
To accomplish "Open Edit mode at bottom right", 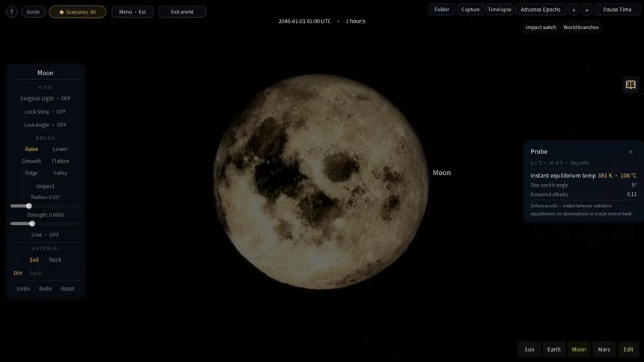I will coord(628,350).
